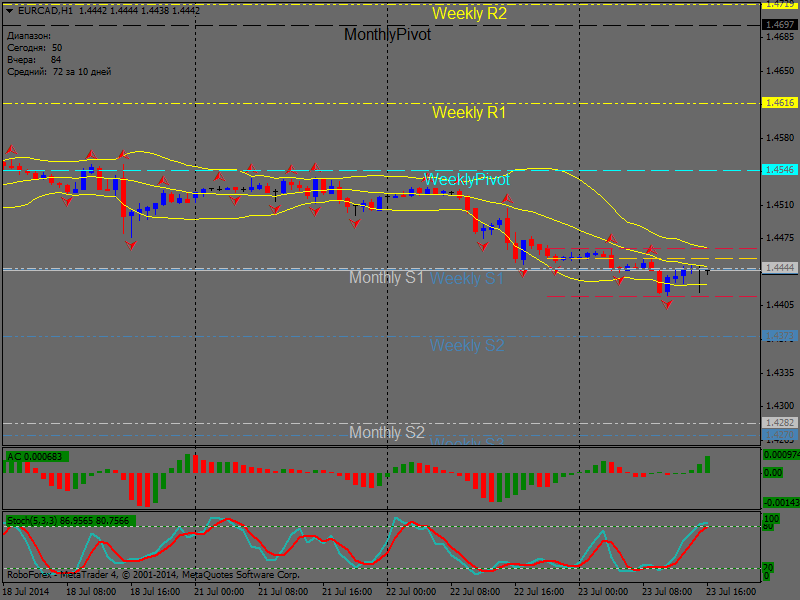Click the yellow 1.4616 price tag
The height and width of the screenshot is (600, 800).
pyautogui.click(x=779, y=103)
